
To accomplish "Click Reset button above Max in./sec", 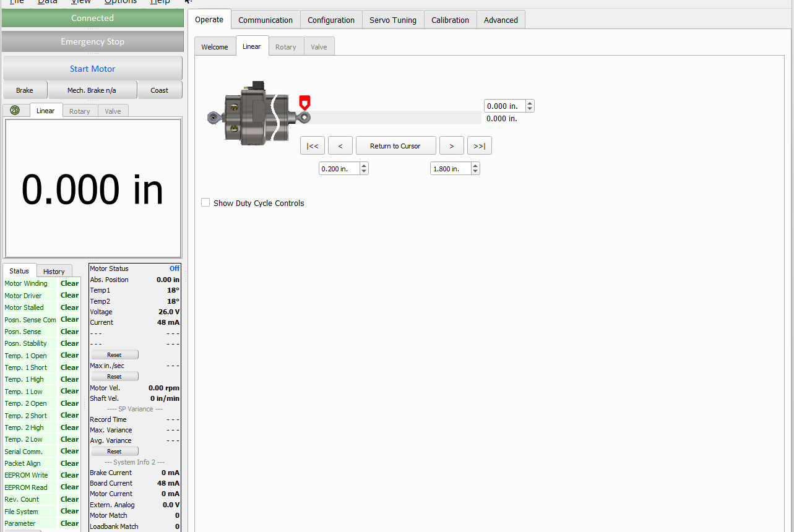I will click(x=114, y=355).
